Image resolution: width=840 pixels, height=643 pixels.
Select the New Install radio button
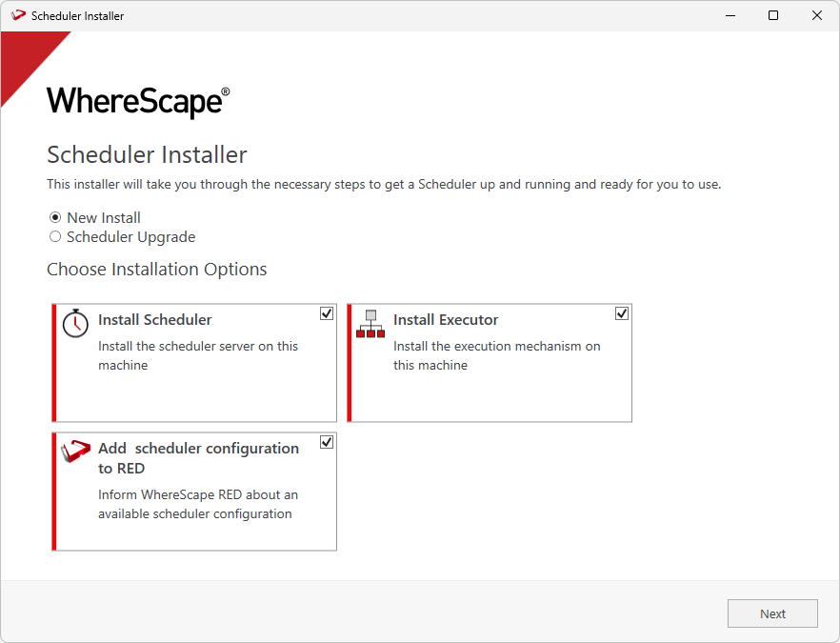pos(55,217)
